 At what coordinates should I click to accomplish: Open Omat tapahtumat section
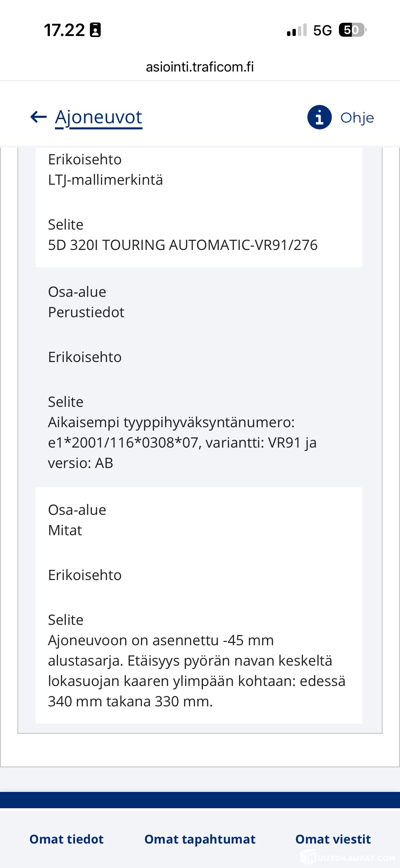click(200, 839)
